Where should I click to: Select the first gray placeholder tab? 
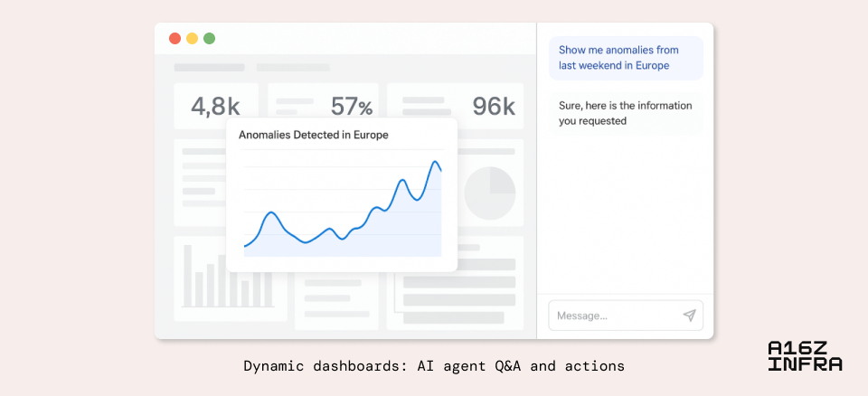209,68
